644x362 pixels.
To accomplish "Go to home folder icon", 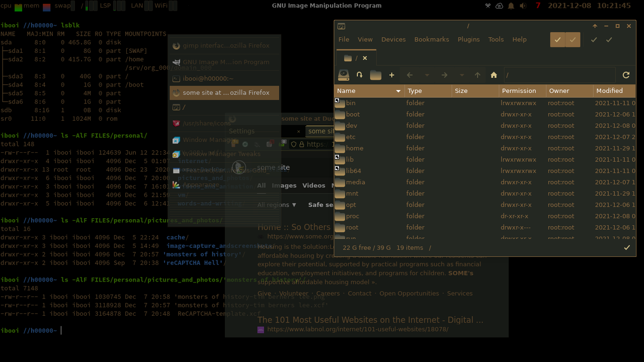I will click(494, 75).
